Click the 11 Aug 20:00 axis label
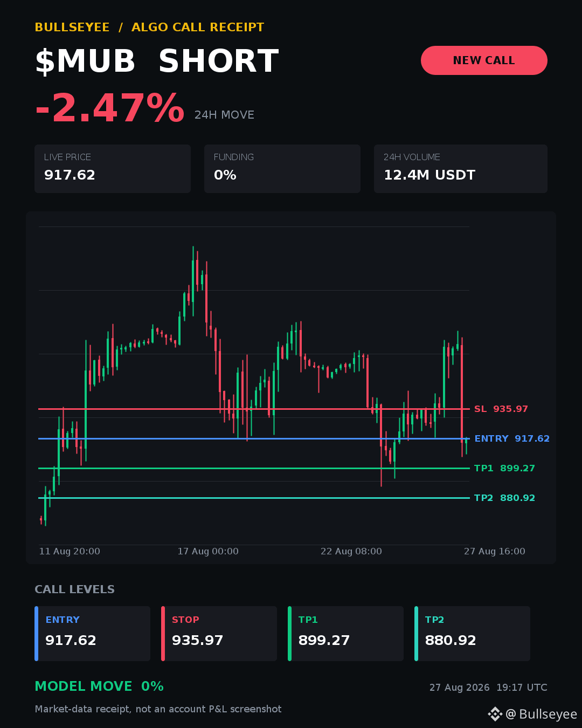This screenshot has width=582, height=728. click(70, 551)
